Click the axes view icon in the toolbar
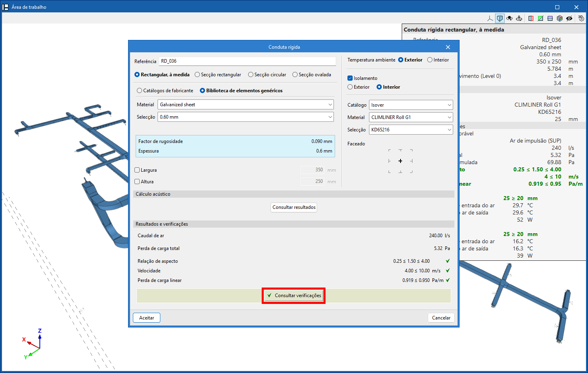This screenshot has height=373, width=588. point(490,18)
